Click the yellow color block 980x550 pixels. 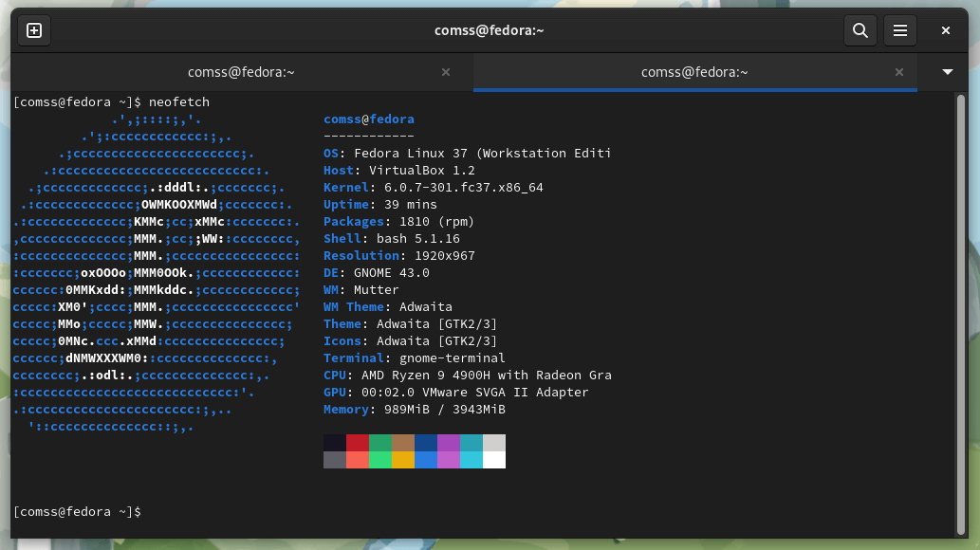click(x=403, y=459)
